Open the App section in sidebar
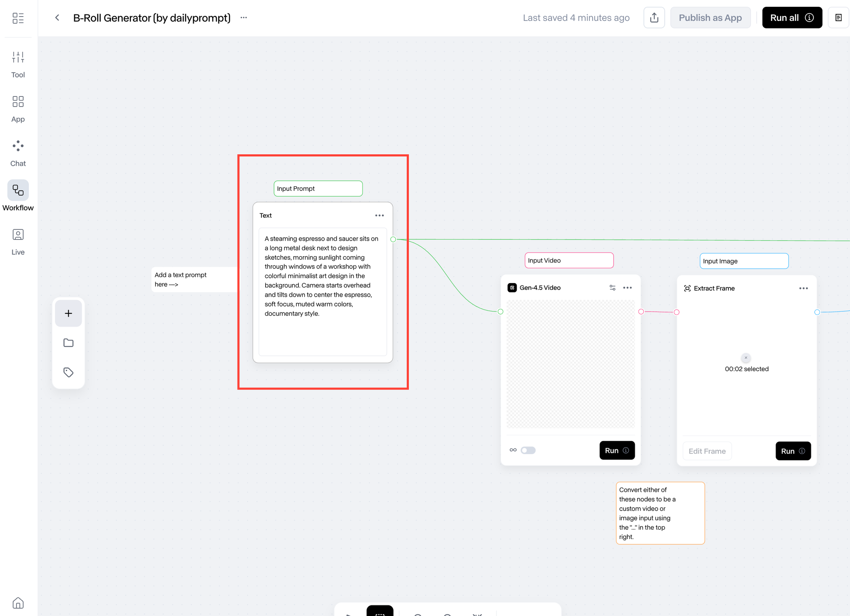Viewport: 850px width, 616px height. [x=18, y=108]
